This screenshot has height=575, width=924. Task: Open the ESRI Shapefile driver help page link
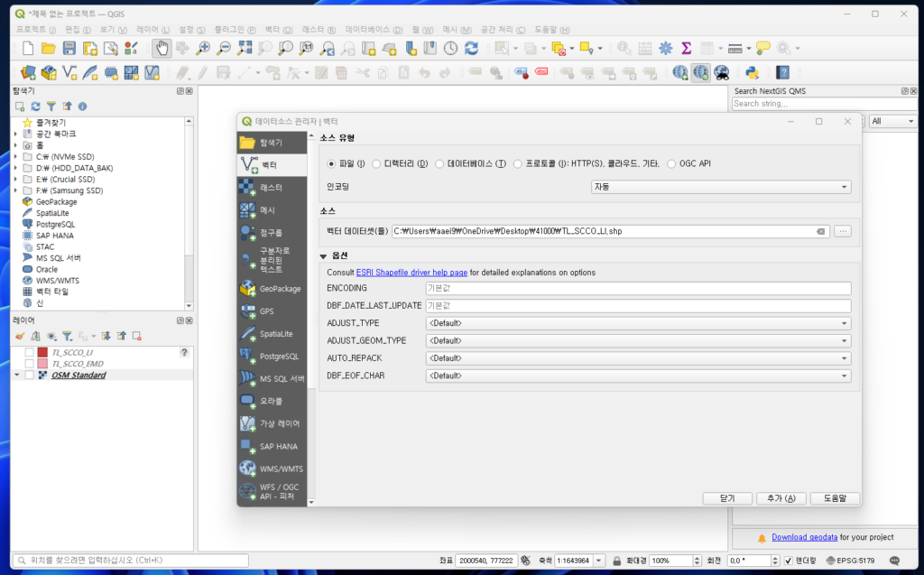(411, 273)
